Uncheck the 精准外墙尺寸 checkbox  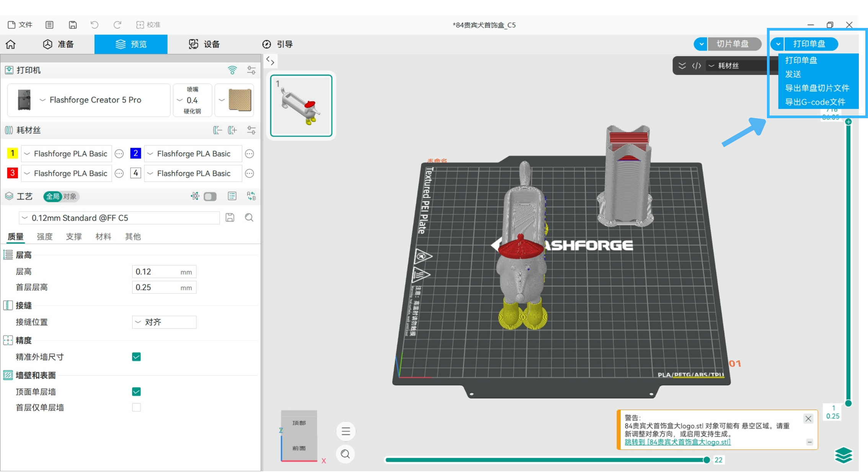click(136, 357)
